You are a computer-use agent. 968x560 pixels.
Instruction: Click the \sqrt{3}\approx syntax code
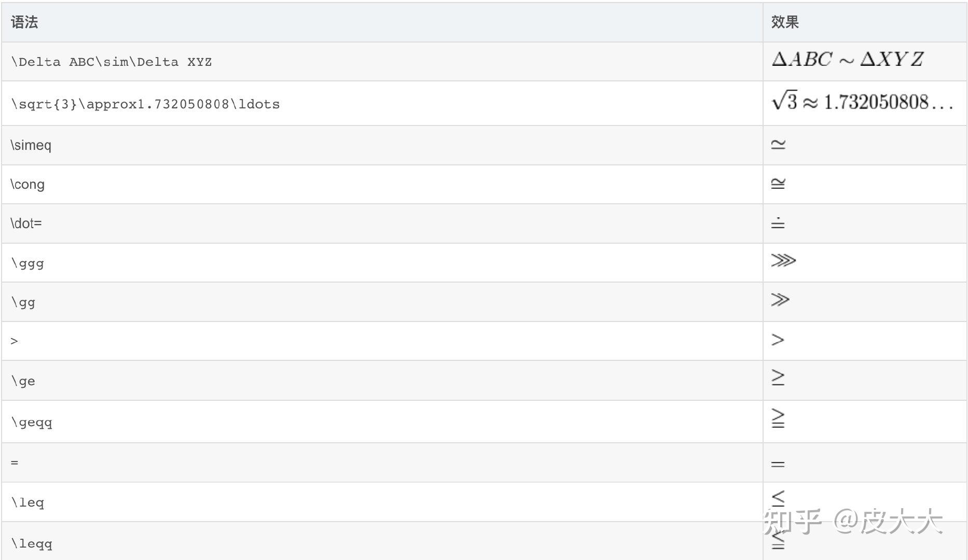click(145, 104)
